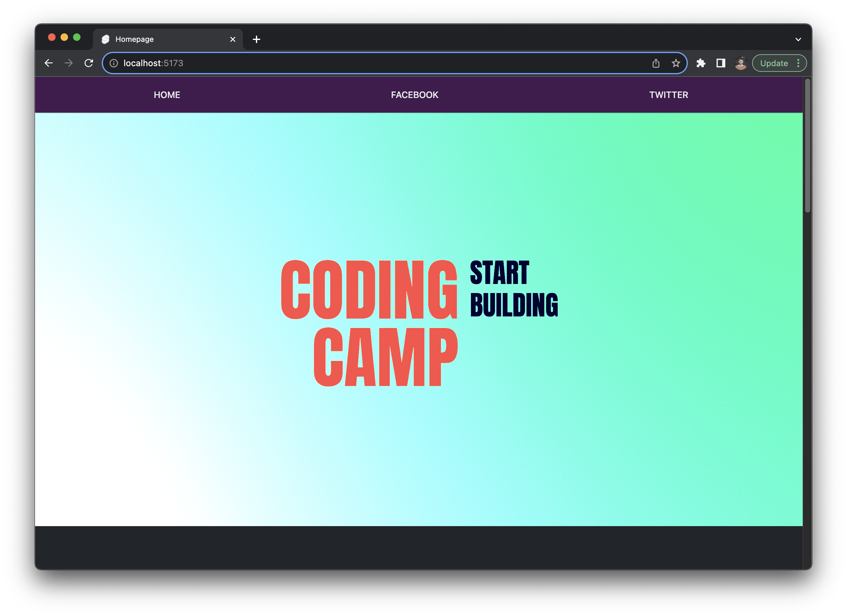Toggle the side panel icon
Viewport: 847px width, 616px height.
720,63
